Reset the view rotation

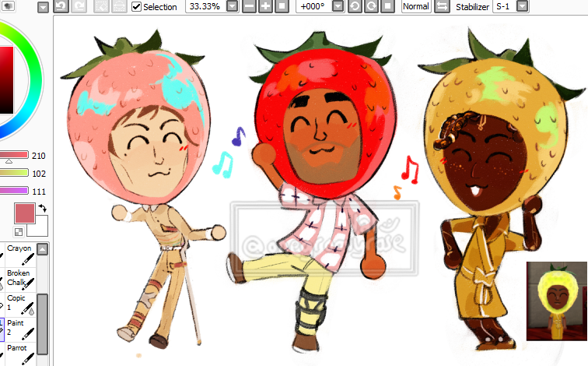pos(388,6)
